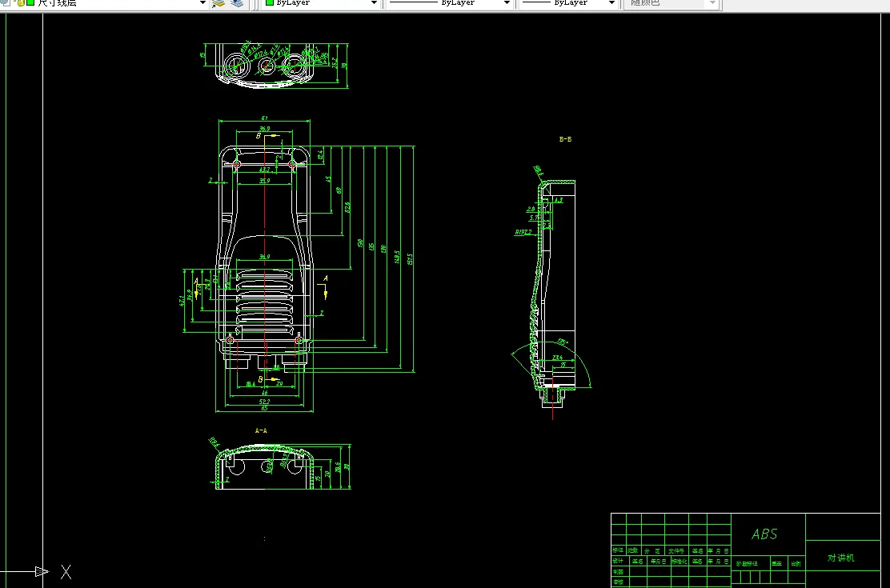Select the 65 overall width dimension at bottom
This screenshot has height=588, width=890.
click(264, 408)
